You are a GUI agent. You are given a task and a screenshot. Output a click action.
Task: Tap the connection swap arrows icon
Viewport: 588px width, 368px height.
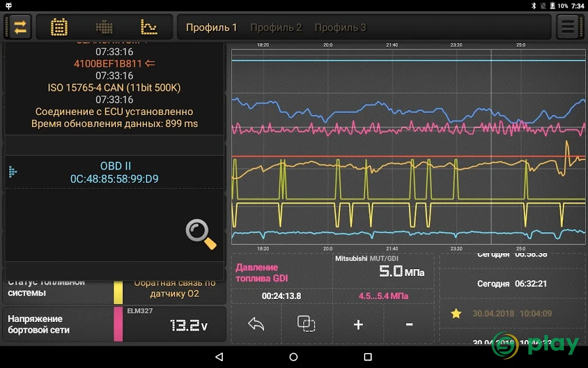click(x=20, y=27)
